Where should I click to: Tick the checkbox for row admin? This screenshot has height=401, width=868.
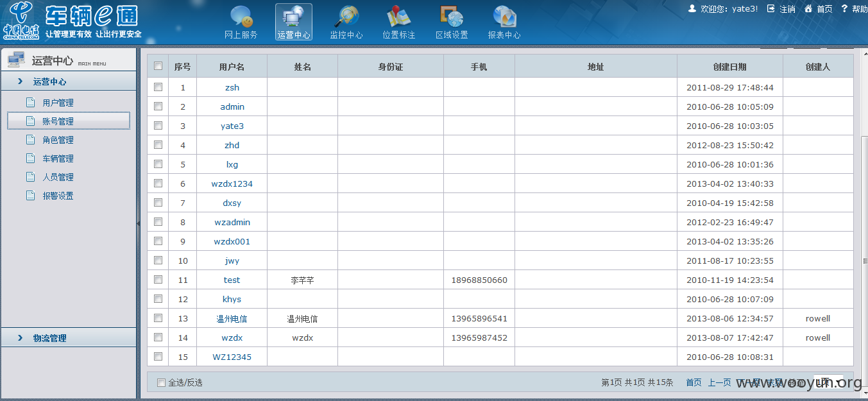[x=158, y=106]
